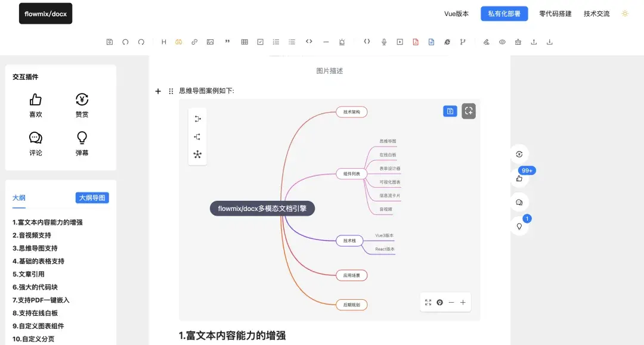Jump to outline item 4.基础的表格支持
The image size is (644, 345).
(38, 262)
